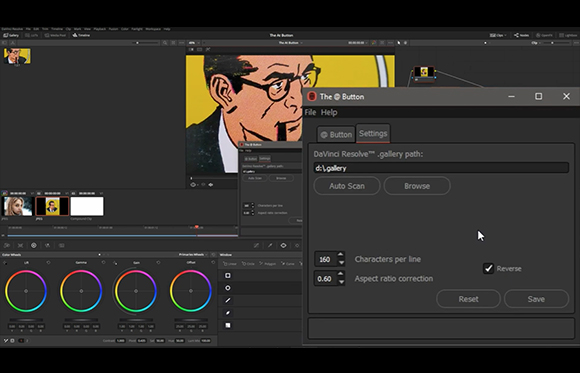Open the Clip dropdown above node editor
The height and width of the screenshot is (373, 580).
pyautogui.click(x=535, y=43)
